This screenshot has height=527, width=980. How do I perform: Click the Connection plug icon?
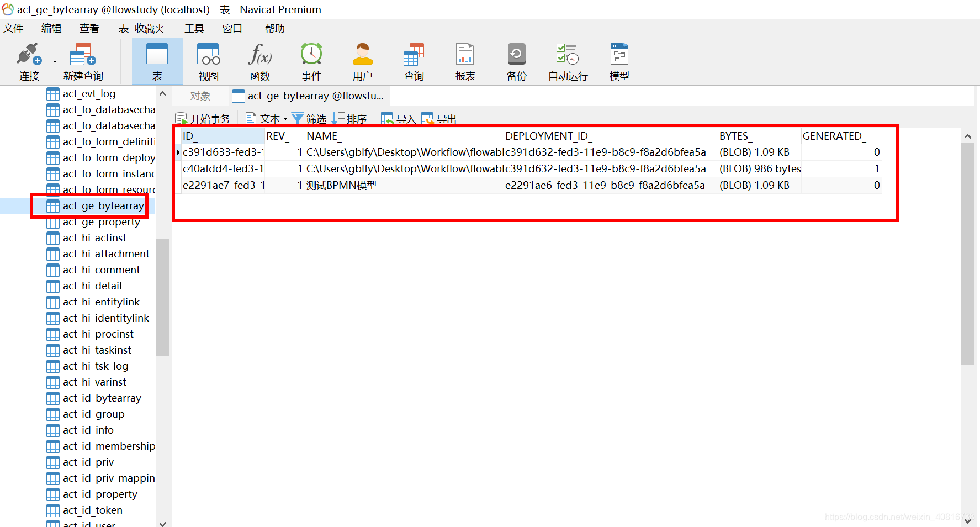coord(29,54)
